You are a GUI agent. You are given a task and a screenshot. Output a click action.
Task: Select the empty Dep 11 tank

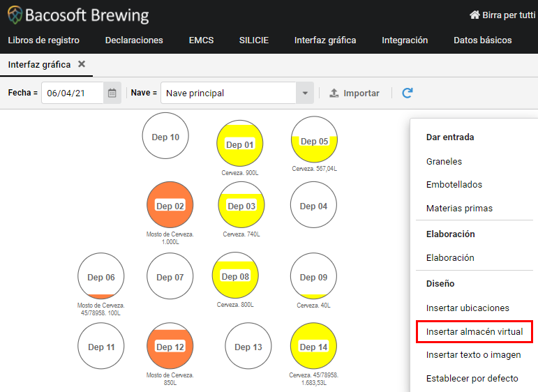(x=101, y=346)
